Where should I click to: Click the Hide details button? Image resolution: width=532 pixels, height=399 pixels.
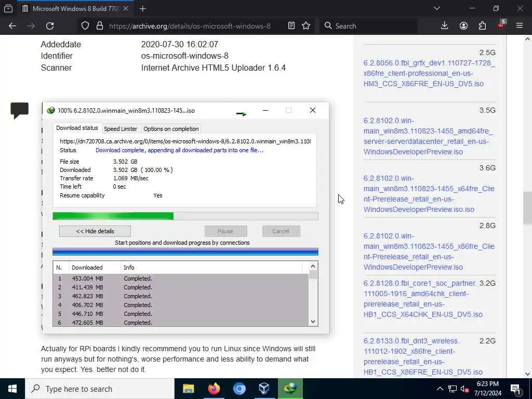(x=95, y=231)
